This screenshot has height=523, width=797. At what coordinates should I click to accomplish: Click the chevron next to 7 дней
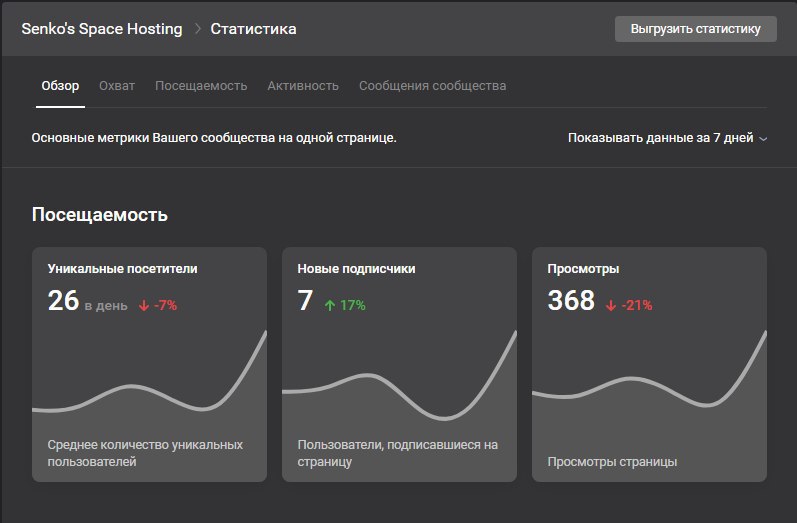click(x=763, y=138)
